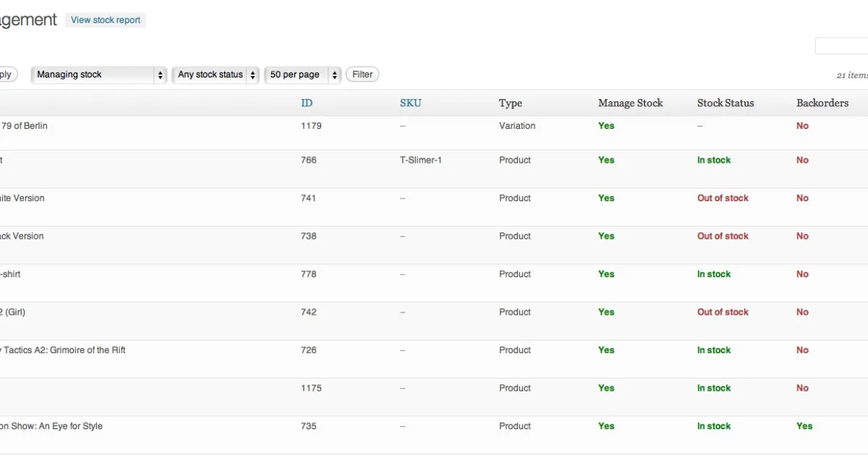Select 'Tactics A2: Grimoire of the Rift' product

(x=63, y=350)
